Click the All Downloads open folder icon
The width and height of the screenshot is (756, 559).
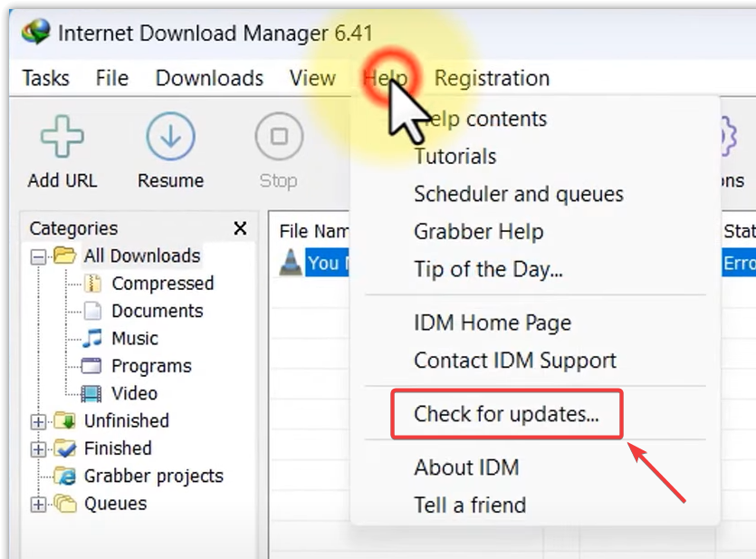[x=64, y=255]
